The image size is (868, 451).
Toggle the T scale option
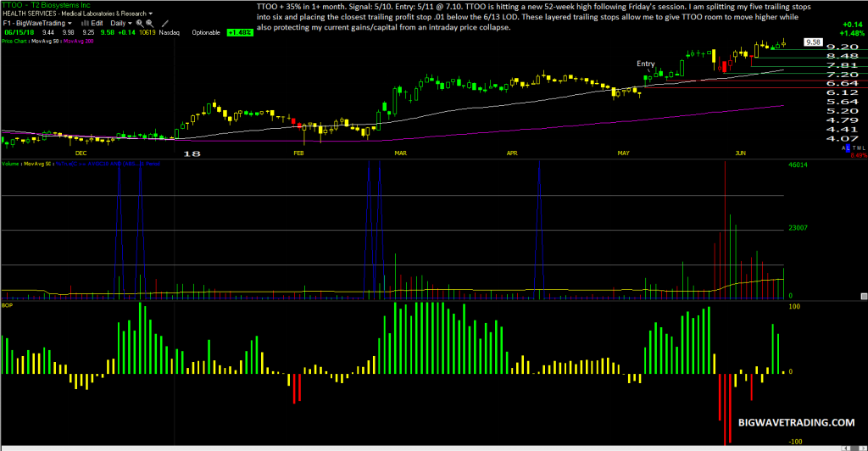[854, 148]
